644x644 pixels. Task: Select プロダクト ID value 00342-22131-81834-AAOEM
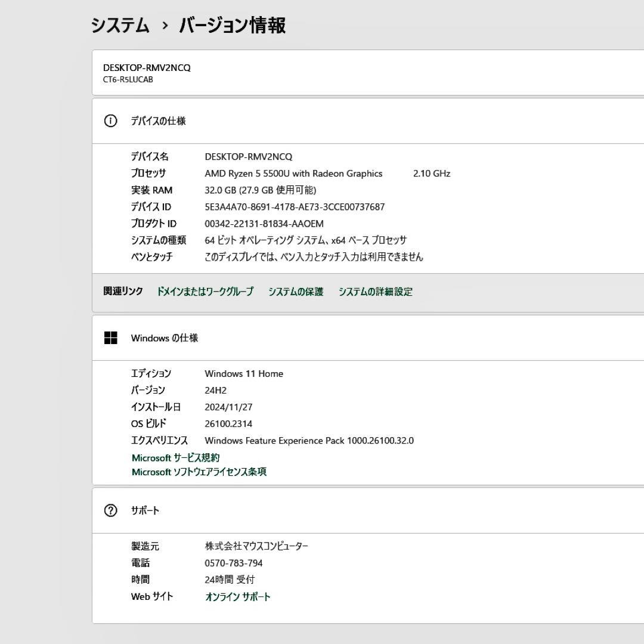(x=264, y=224)
